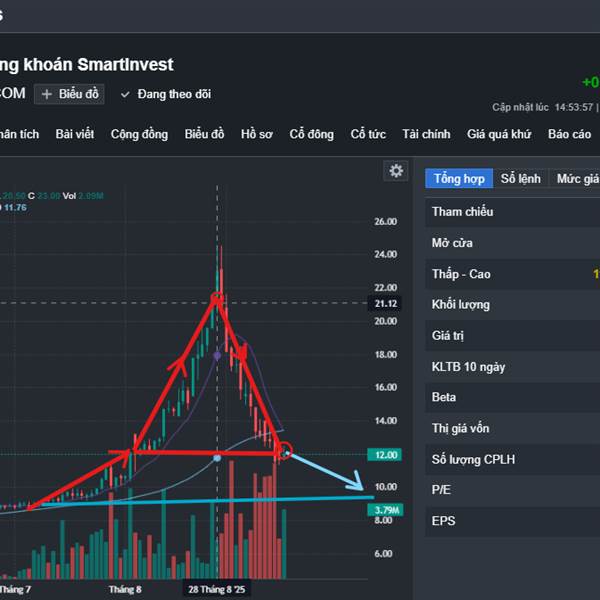
Task: Click the 12.00 current price tag
Action: point(385,455)
